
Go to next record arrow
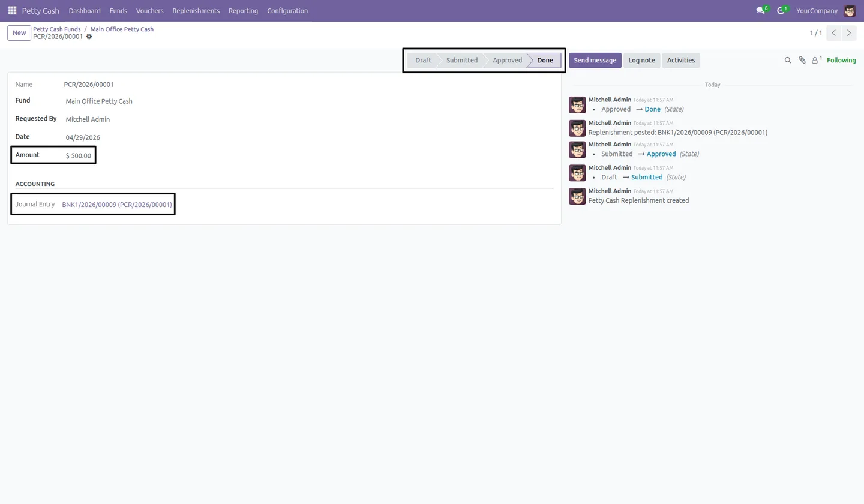(849, 33)
